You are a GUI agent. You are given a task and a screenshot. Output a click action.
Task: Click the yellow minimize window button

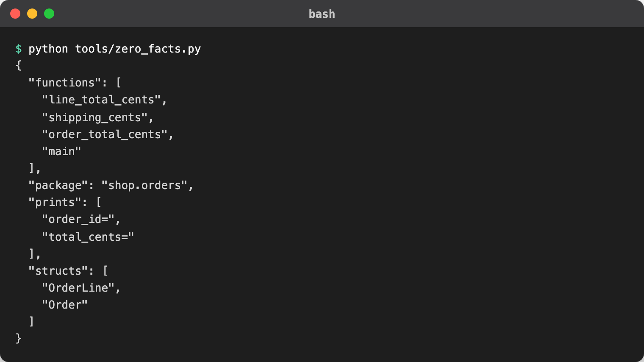[x=32, y=14]
